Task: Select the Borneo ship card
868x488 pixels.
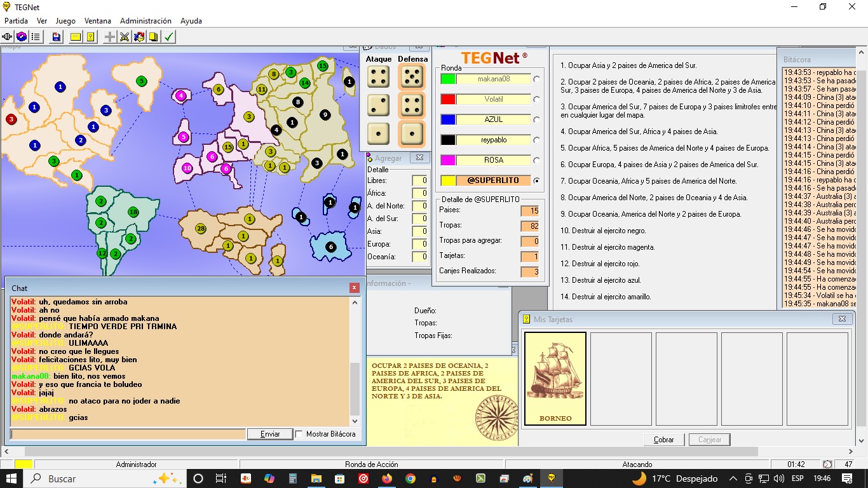Action: (555, 378)
